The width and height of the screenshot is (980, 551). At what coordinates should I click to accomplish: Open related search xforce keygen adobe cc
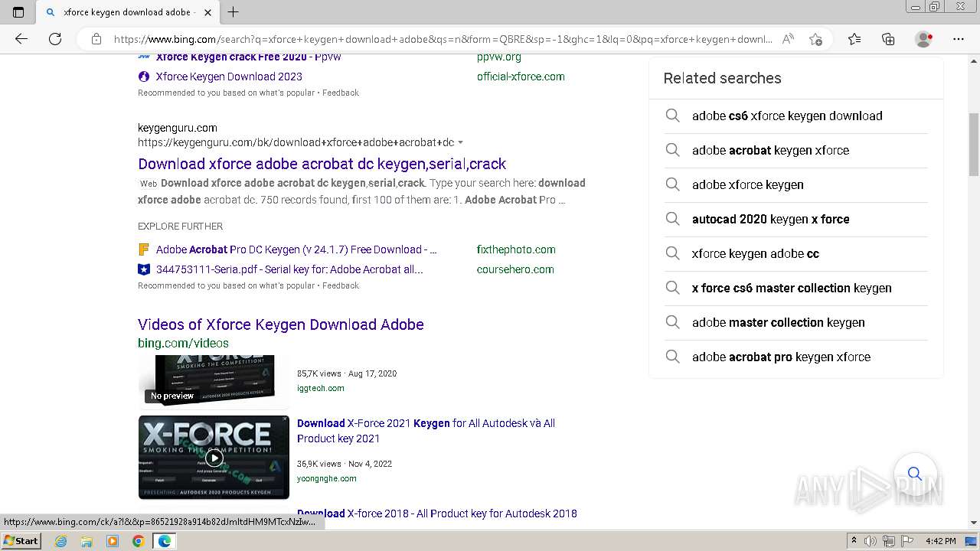tap(756, 253)
